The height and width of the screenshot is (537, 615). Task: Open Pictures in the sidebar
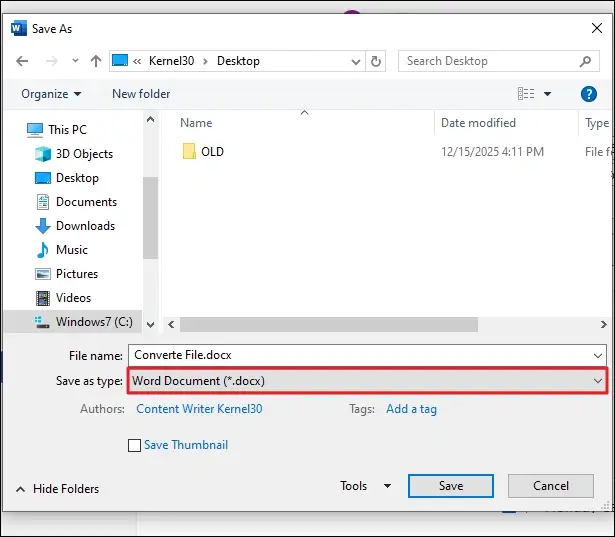pos(67,274)
